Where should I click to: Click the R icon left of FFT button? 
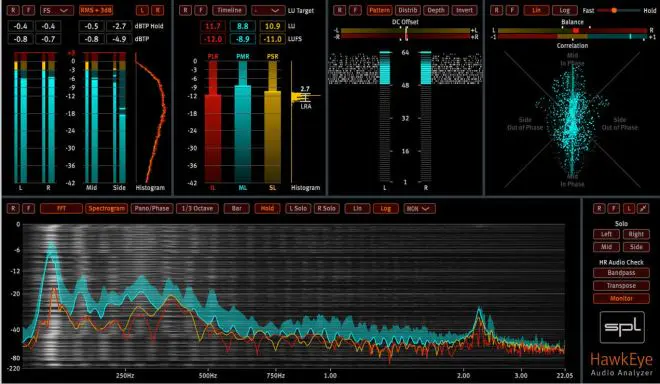13,208
